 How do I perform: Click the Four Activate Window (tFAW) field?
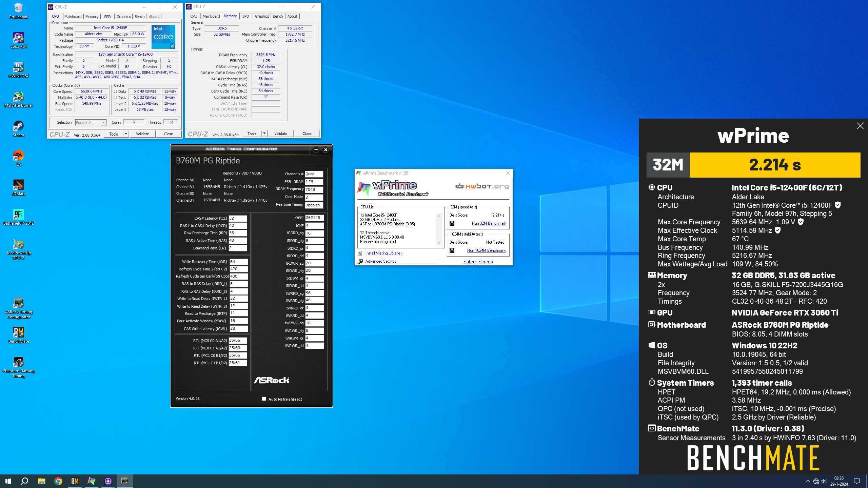coord(239,321)
